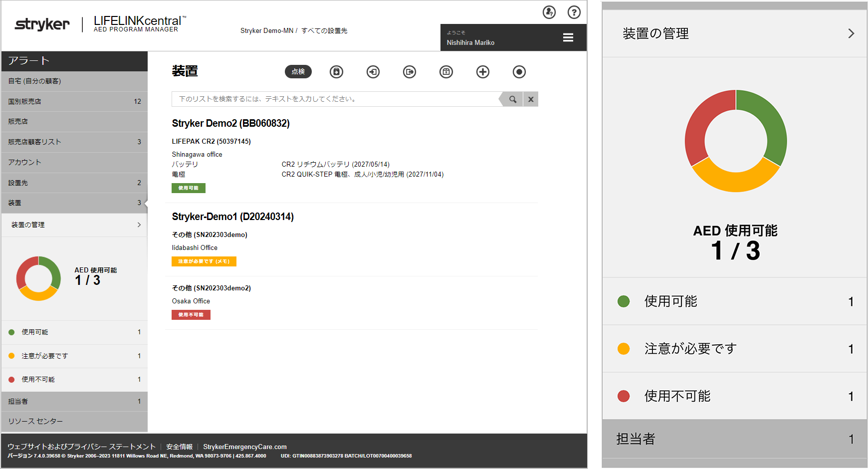Open その他 (SN202303demo2) device
The image size is (868, 469).
click(212, 288)
